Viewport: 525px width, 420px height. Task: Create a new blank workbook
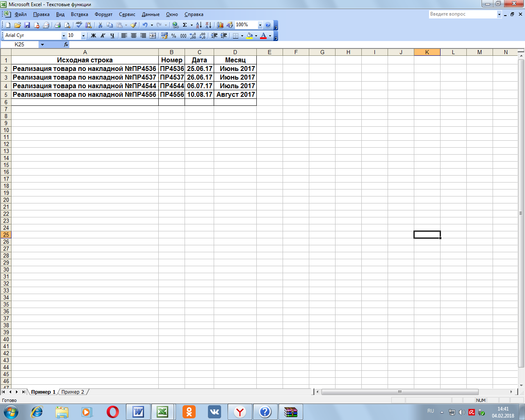[x=8, y=25]
